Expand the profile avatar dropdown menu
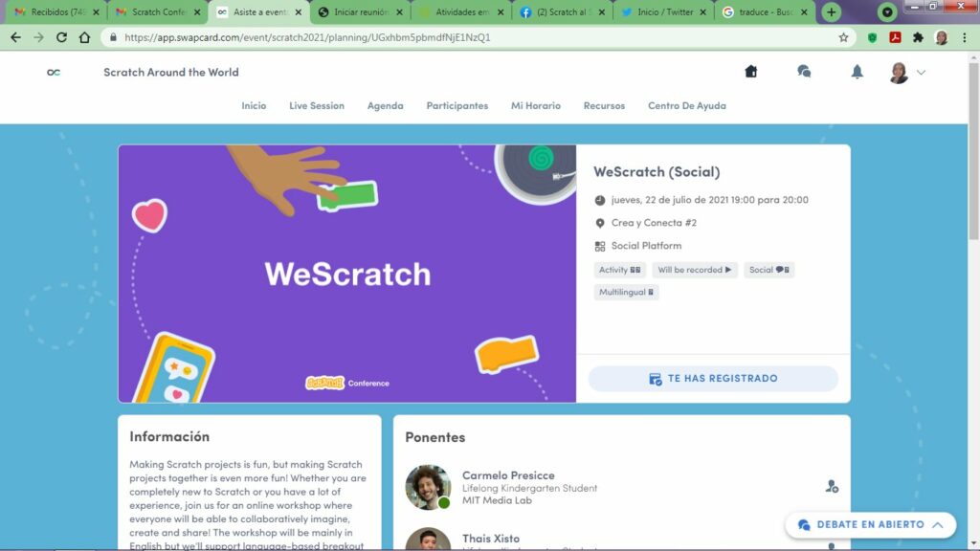This screenshot has height=551, width=980. 907,73
